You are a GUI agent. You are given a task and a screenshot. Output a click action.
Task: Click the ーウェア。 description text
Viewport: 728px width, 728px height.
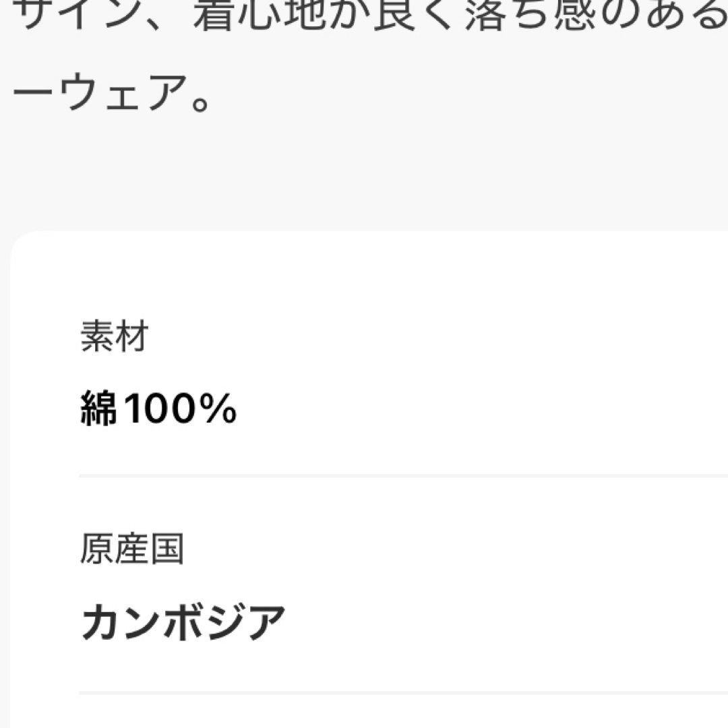(111, 92)
